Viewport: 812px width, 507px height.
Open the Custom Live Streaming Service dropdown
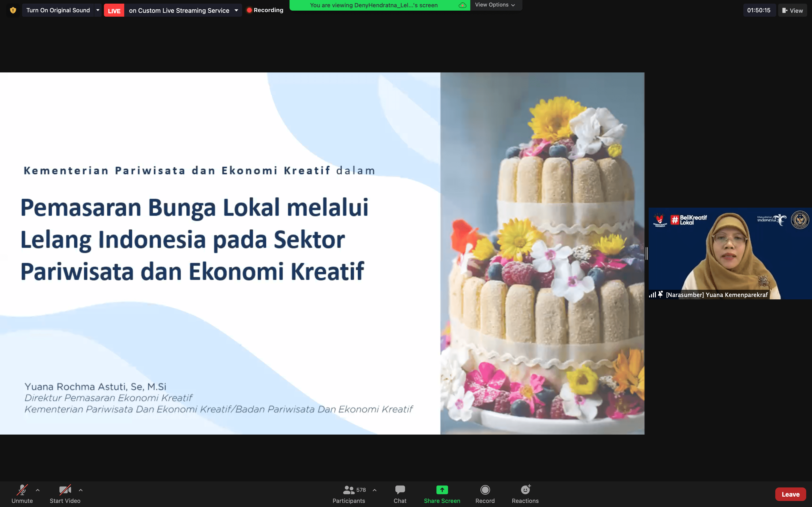(x=236, y=10)
